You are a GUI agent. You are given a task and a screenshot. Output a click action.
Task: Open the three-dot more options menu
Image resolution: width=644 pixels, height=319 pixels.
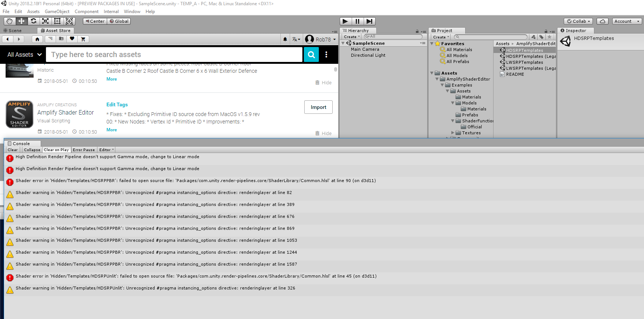pyautogui.click(x=326, y=54)
